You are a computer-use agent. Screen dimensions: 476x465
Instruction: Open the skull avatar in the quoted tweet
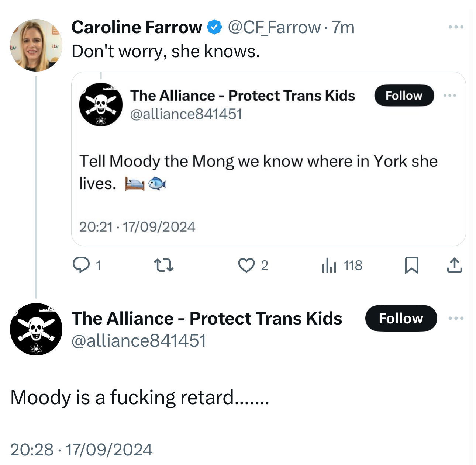click(101, 105)
